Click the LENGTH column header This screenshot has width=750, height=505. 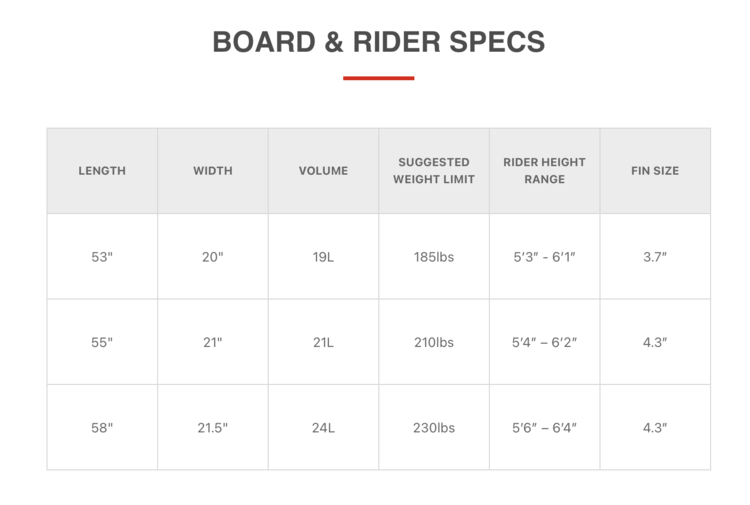click(x=102, y=171)
